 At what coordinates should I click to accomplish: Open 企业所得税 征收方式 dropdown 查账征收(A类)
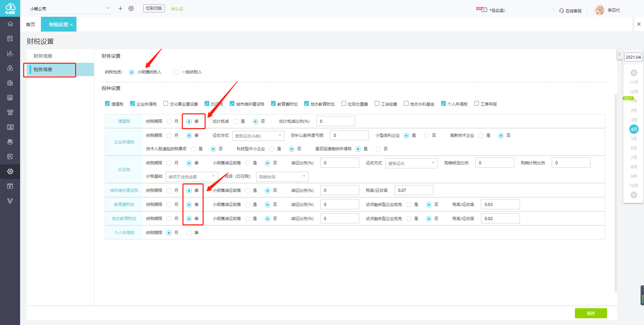coord(258,136)
